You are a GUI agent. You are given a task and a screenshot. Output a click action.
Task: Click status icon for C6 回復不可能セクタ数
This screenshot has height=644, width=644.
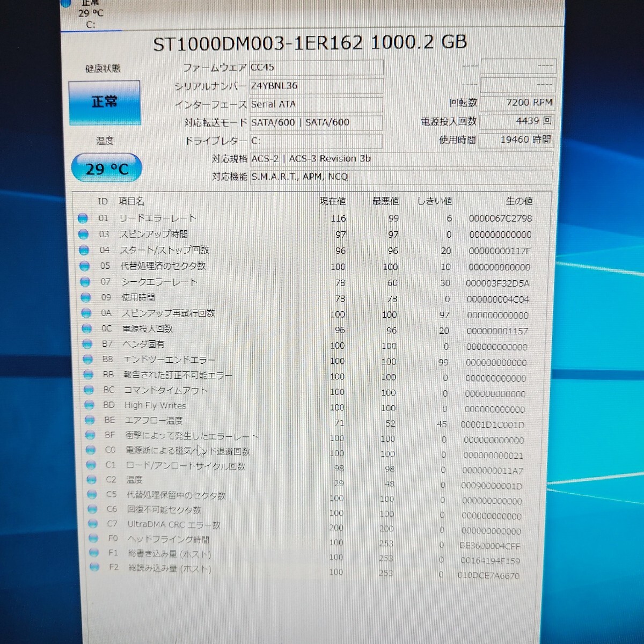(93, 509)
